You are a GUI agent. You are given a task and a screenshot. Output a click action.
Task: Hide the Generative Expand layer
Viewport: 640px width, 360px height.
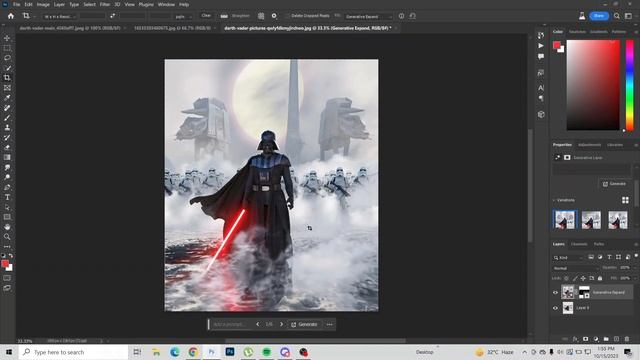click(555, 292)
